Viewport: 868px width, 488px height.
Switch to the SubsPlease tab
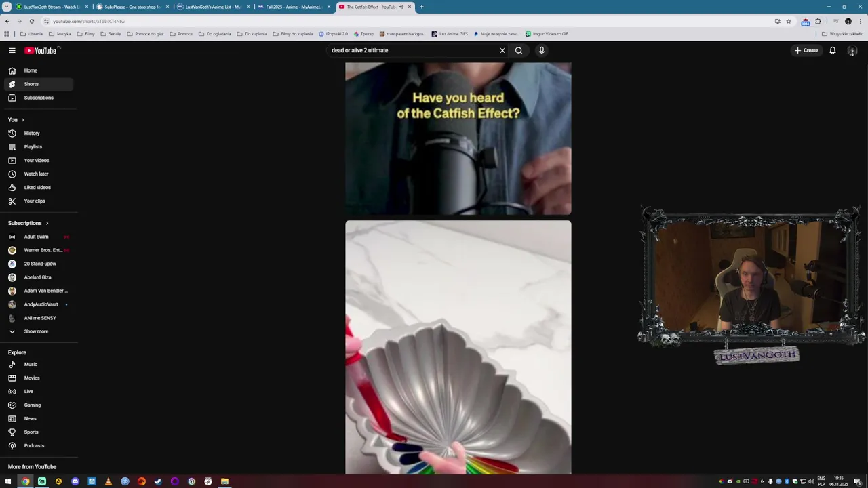(132, 7)
